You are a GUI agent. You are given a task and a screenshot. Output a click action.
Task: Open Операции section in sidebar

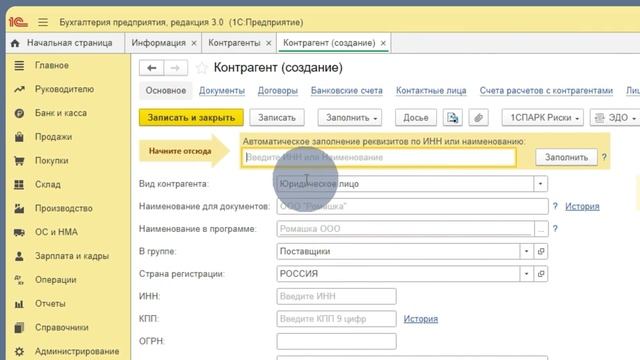[56, 280]
